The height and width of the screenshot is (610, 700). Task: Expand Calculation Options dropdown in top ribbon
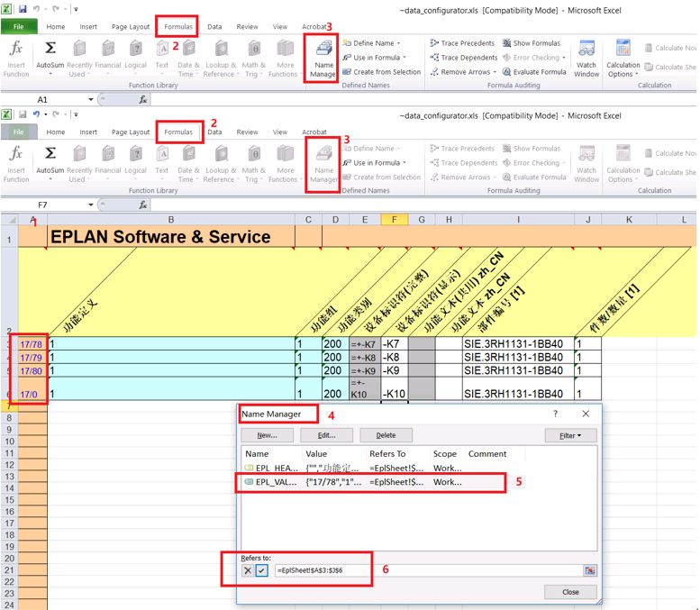pyautogui.click(x=623, y=69)
